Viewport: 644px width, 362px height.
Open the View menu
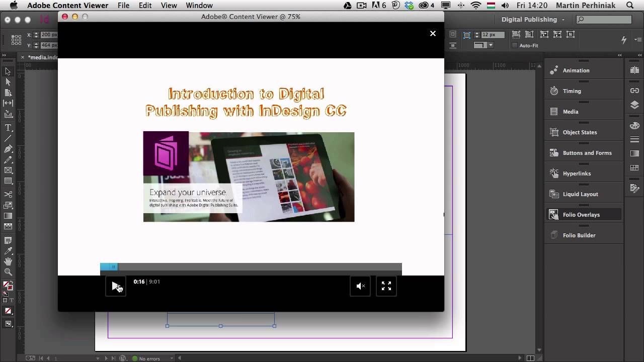coord(169,6)
